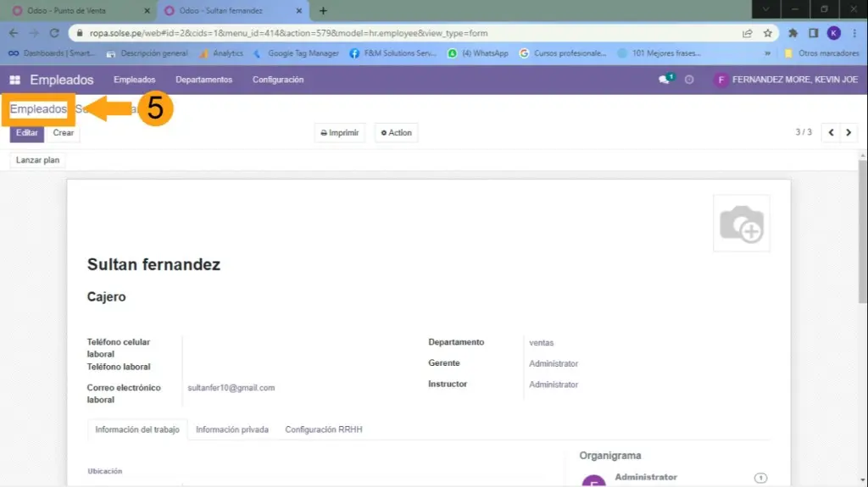Open the conversations chat bubble icon
The width and height of the screenshot is (868, 487).
665,80
